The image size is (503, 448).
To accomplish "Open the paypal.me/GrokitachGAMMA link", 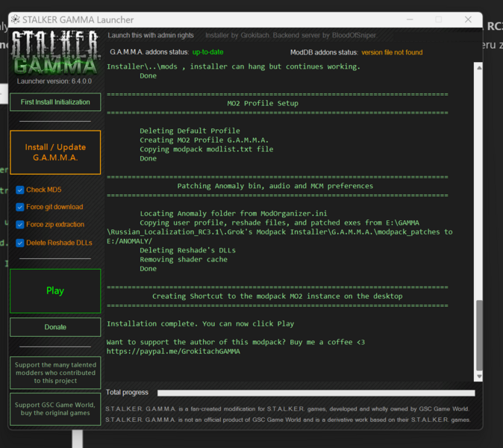I will click(173, 352).
